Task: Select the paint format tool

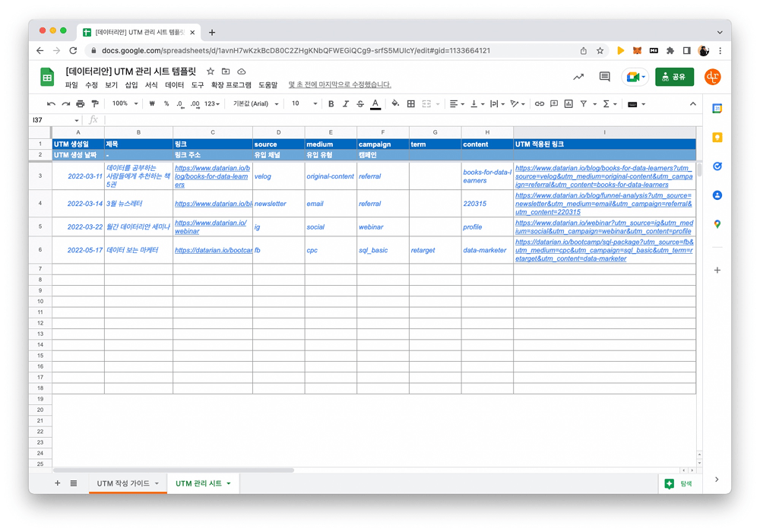Action: 95,104
